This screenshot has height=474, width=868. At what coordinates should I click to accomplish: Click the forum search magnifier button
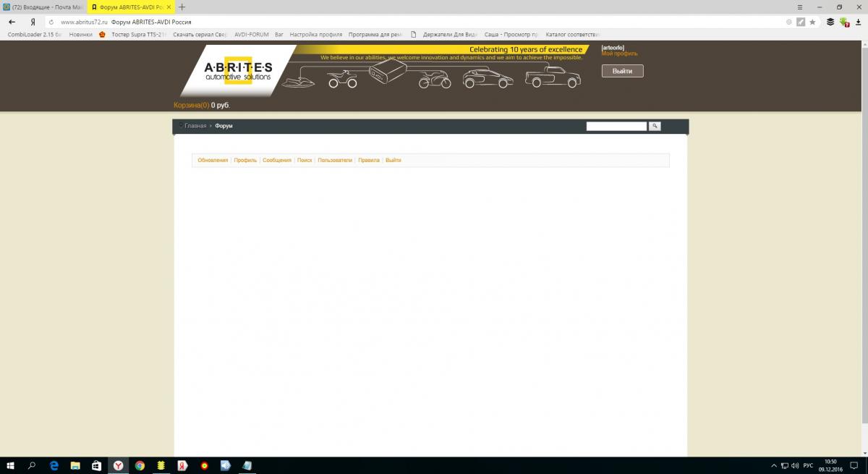(x=655, y=126)
